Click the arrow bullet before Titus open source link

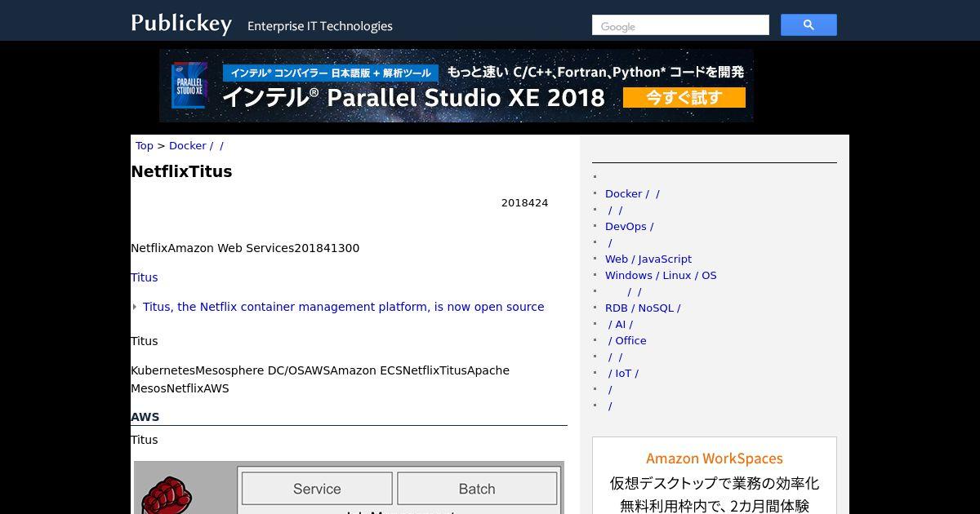135,307
